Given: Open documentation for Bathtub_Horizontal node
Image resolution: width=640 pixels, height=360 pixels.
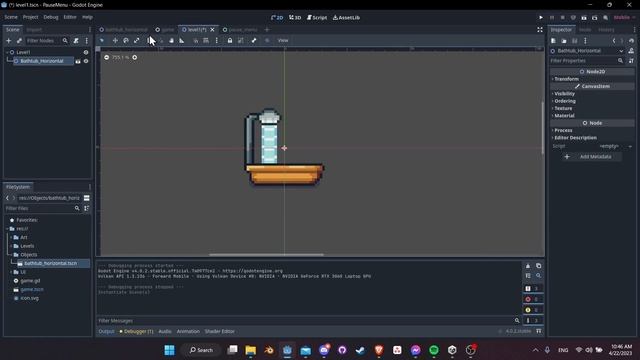Looking at the screenshot, I should (x=631, y=51).
